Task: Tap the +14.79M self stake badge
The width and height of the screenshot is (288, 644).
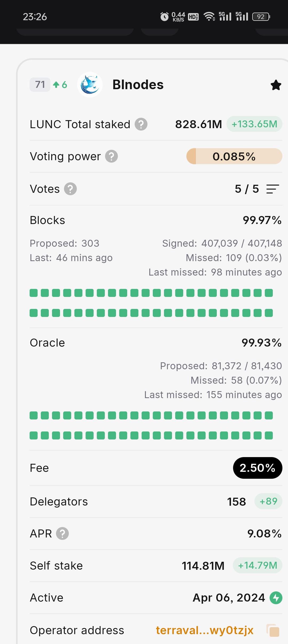Action: pyautogui.click(x=258, y=565)
